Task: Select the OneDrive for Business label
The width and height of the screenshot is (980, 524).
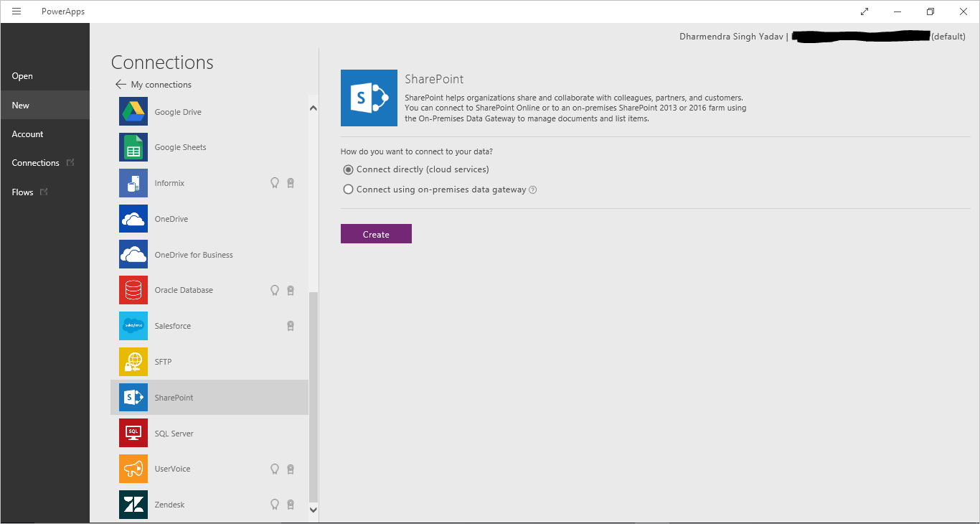Action: (x=194, y=255)
